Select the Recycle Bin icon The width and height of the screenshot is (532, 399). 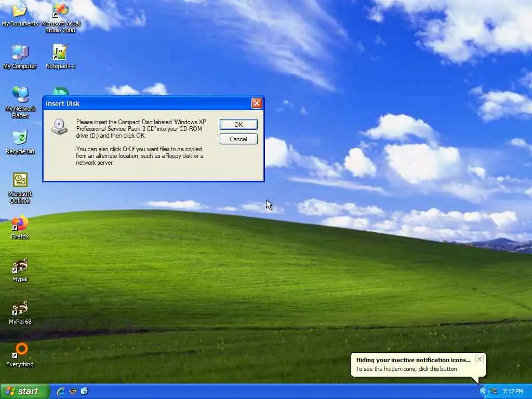[x=20, y=142]
